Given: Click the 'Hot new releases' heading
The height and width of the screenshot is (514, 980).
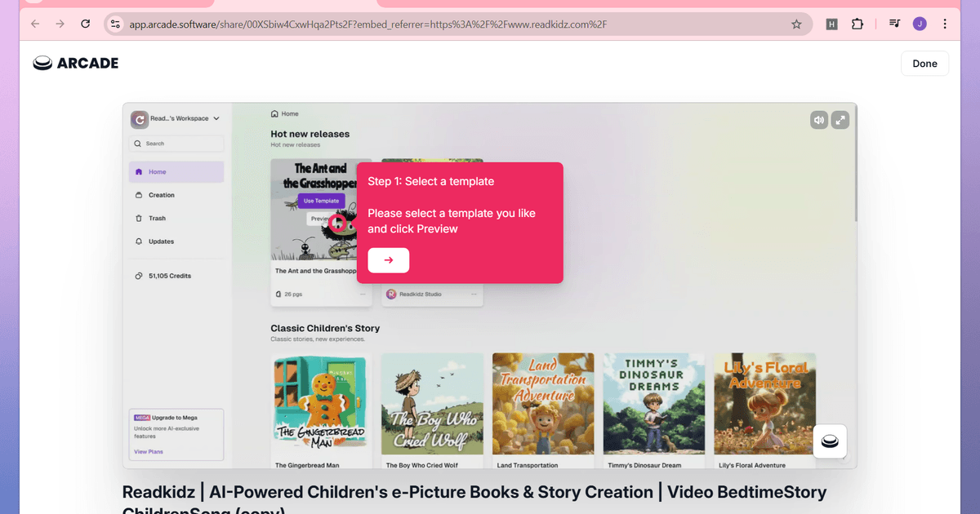Looking at the screenshot, I should [x=310, y=134].
